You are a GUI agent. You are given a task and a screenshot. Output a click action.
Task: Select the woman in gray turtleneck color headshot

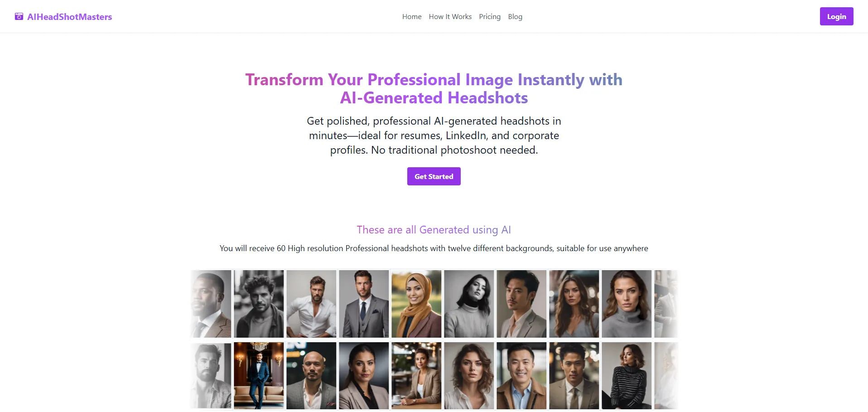coord(627,304)
